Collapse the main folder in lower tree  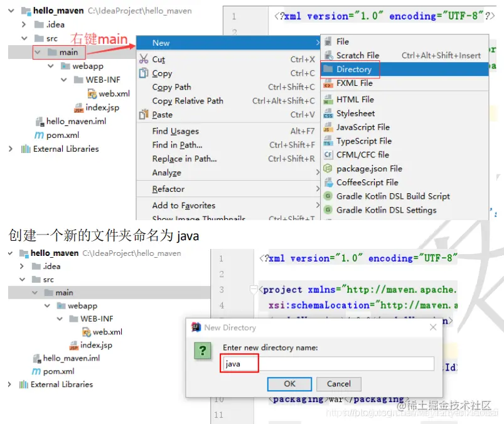tap(35, 293)
